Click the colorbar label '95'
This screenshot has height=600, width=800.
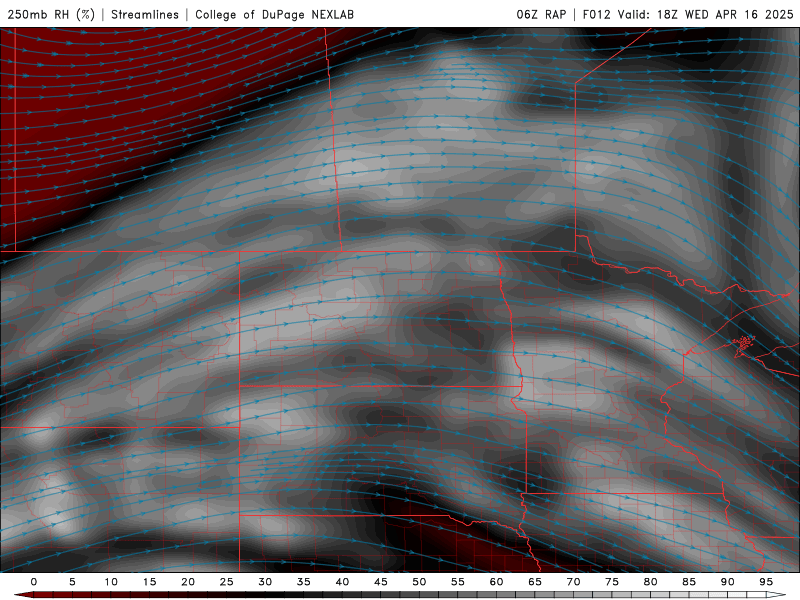point(766,582)
